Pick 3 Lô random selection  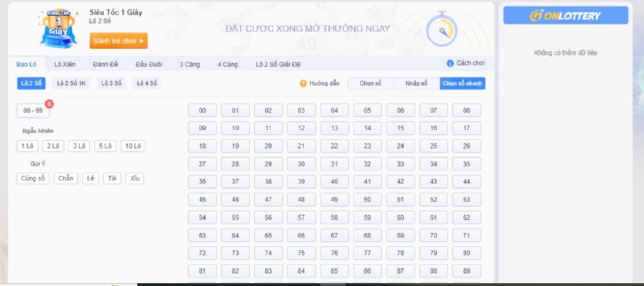[x=79, y=146]
